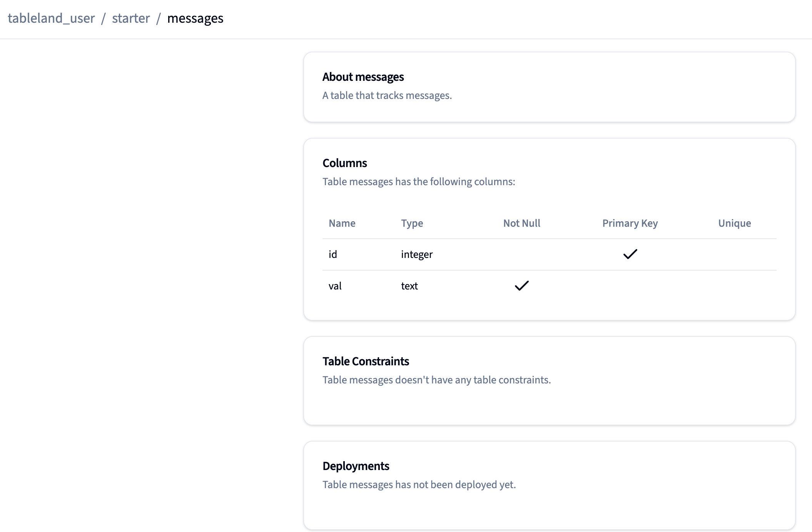Click the messages breadcrumb title
Image resolution: width=812 pixels, height=532 pixels.
195,18
